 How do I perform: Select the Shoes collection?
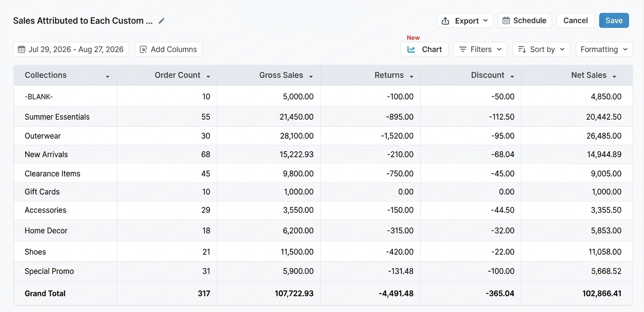click(x=35, y=252)
